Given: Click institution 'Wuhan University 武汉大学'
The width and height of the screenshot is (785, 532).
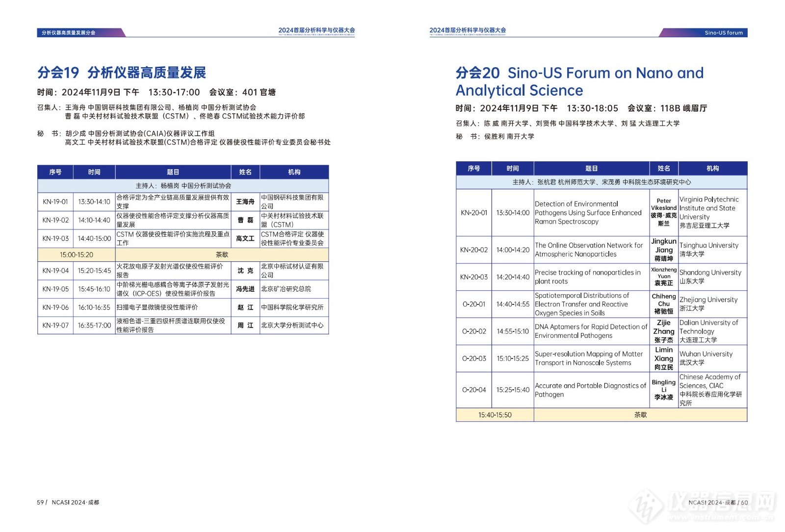Looking at the screenshot, I should pos(706,358).
